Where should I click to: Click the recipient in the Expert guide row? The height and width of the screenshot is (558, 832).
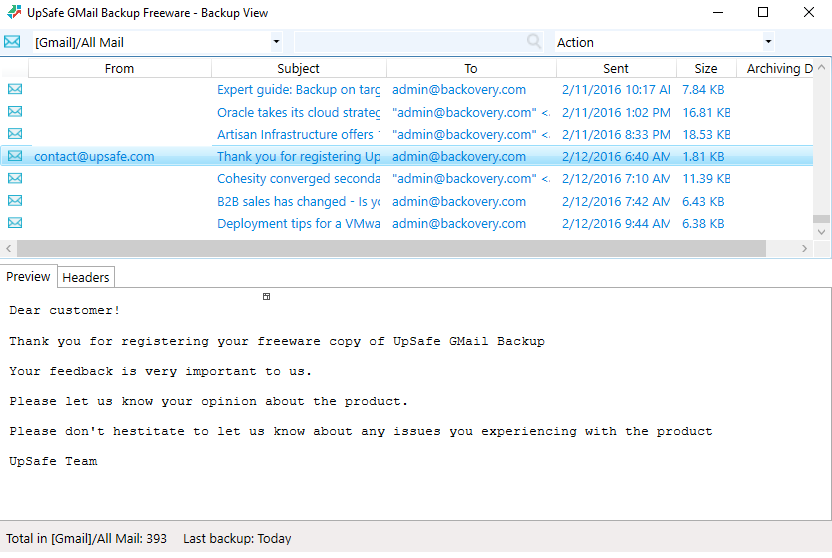[459, 90]
